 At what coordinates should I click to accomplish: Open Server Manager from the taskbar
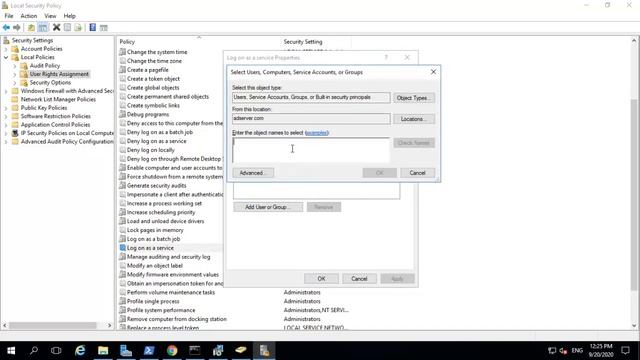point(126,350)
